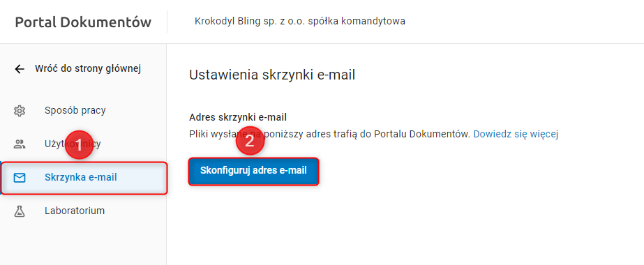The height and width of the screenshot is (265, 644).
Task: Click the red annotation circle numbered 2
Action: tap(249, 141)
